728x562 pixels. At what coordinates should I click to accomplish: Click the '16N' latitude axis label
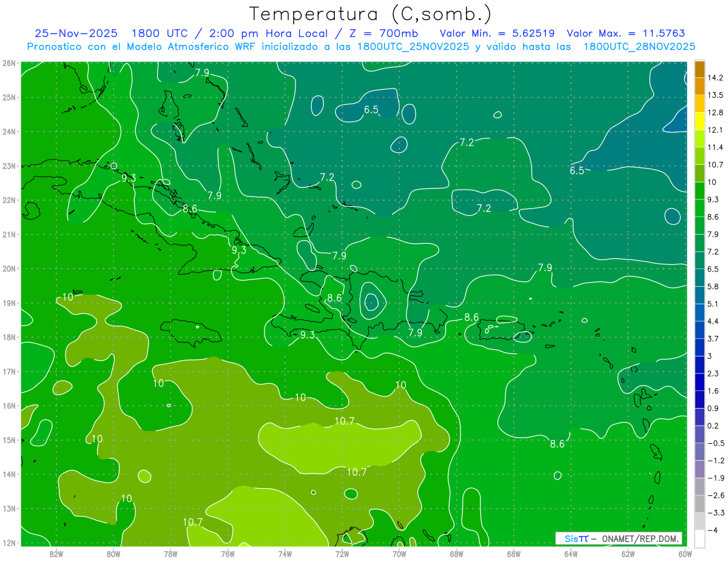[8, 406]
